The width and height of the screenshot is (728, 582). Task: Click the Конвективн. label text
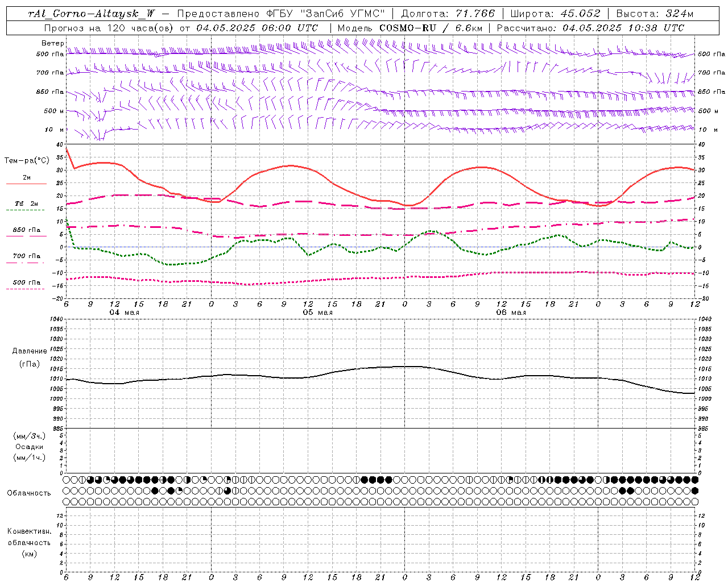coord(29,531)
